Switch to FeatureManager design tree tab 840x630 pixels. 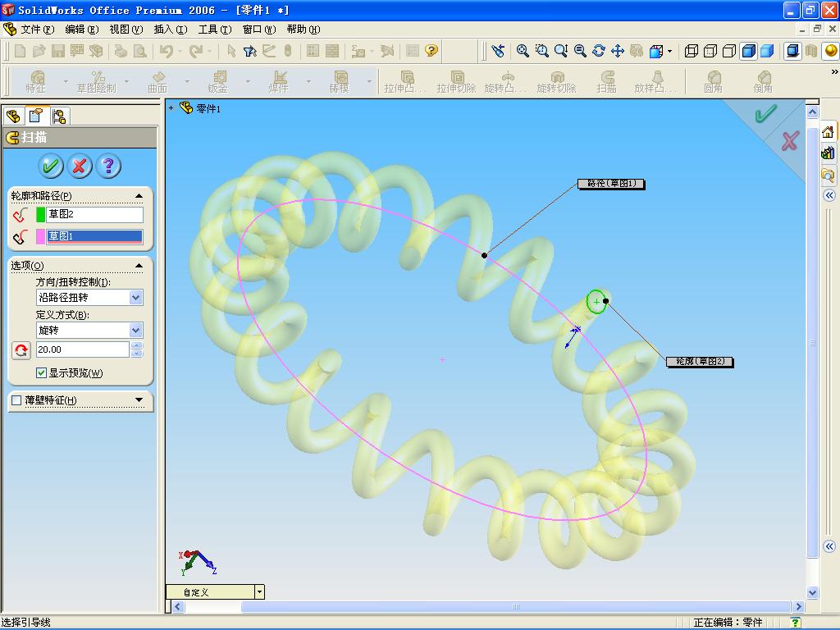tap(13, 116)
